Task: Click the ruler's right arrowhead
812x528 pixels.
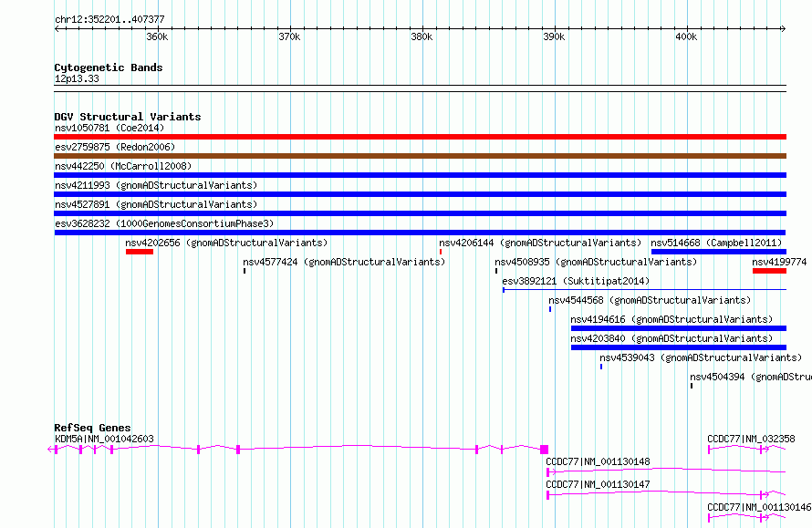Action: (784, 28)
